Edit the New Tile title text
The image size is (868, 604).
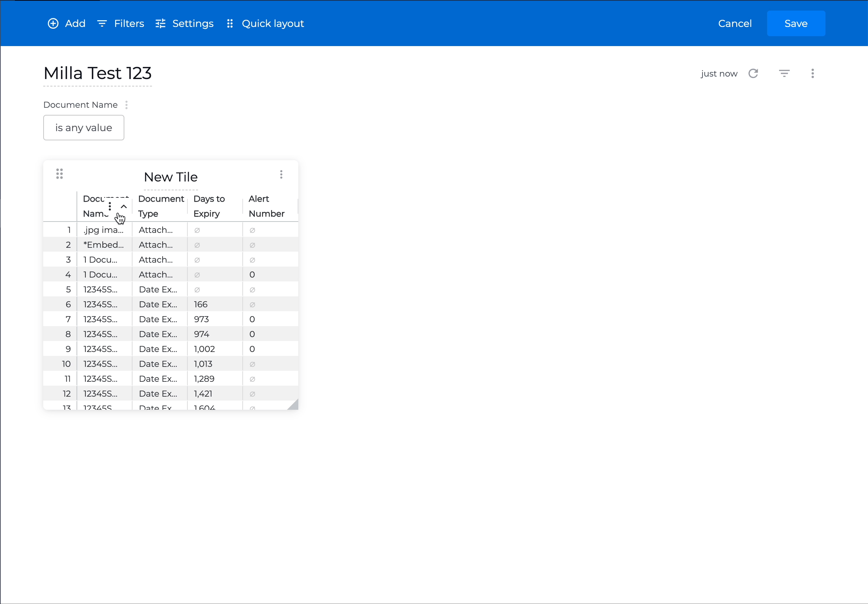(171, 177)
